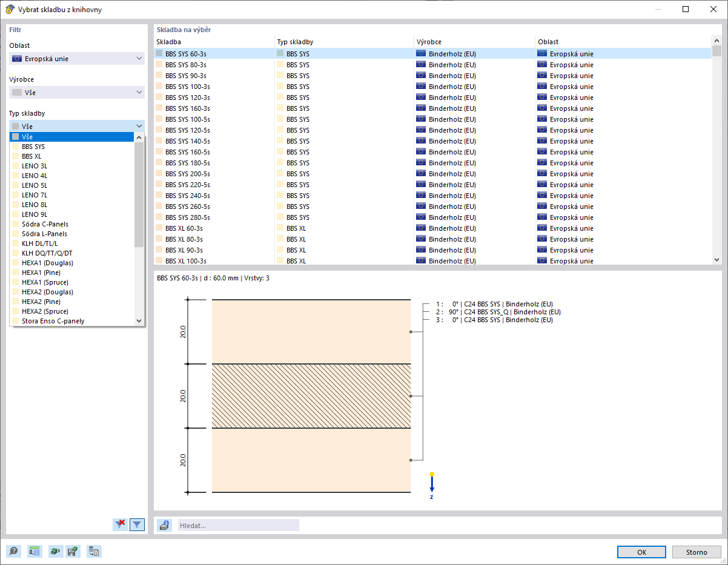This screenshot has height=565, width=728.
Task: Select the highlighted Vše option in list
Action: (72, 137)
